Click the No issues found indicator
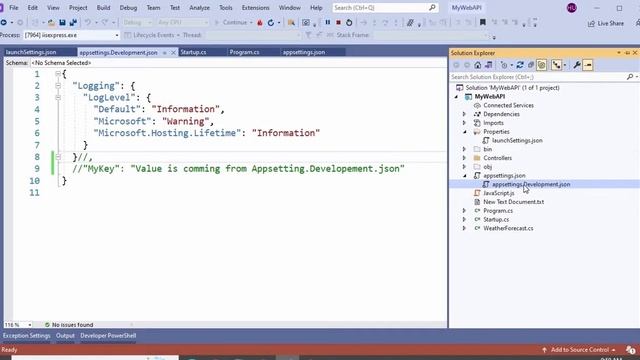 tap(69, 325)
